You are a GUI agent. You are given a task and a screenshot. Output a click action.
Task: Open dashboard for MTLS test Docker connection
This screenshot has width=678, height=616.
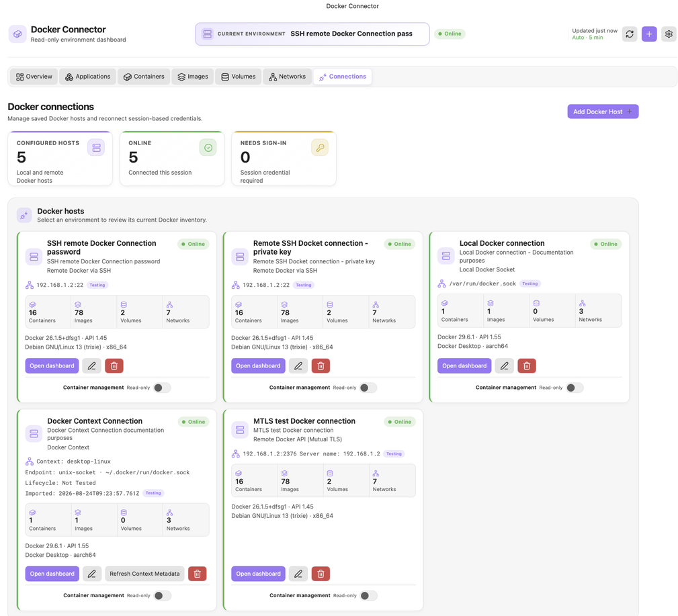tap(258, 574)
